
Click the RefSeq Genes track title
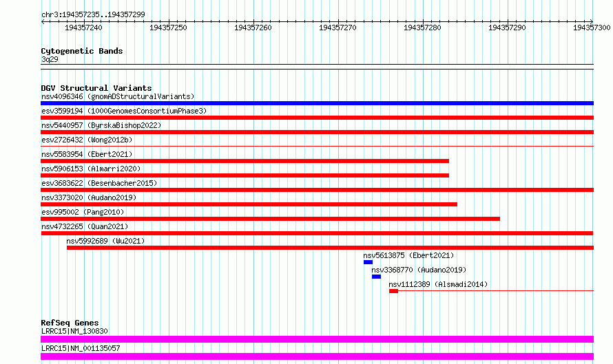(x=70, y=323)
